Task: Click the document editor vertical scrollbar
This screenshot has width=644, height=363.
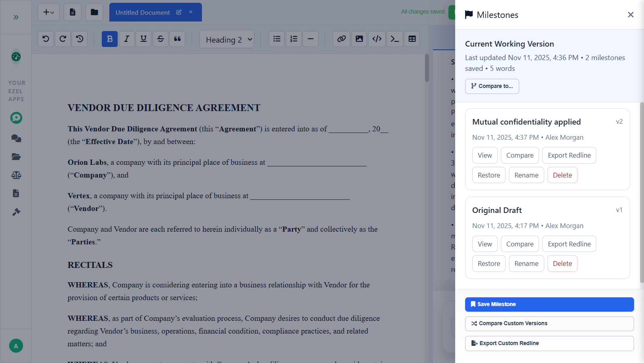Action: pos(427,68)
